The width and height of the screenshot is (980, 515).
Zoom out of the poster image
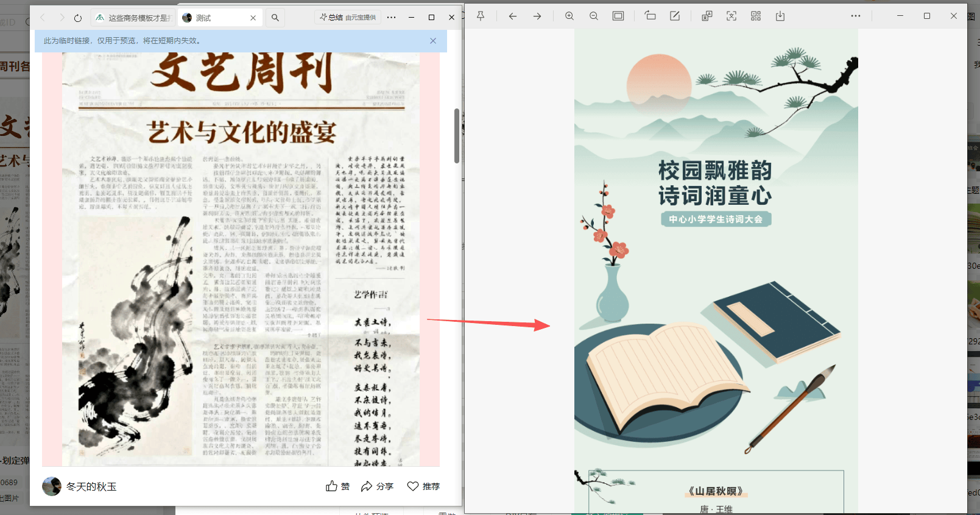point(594,16)
